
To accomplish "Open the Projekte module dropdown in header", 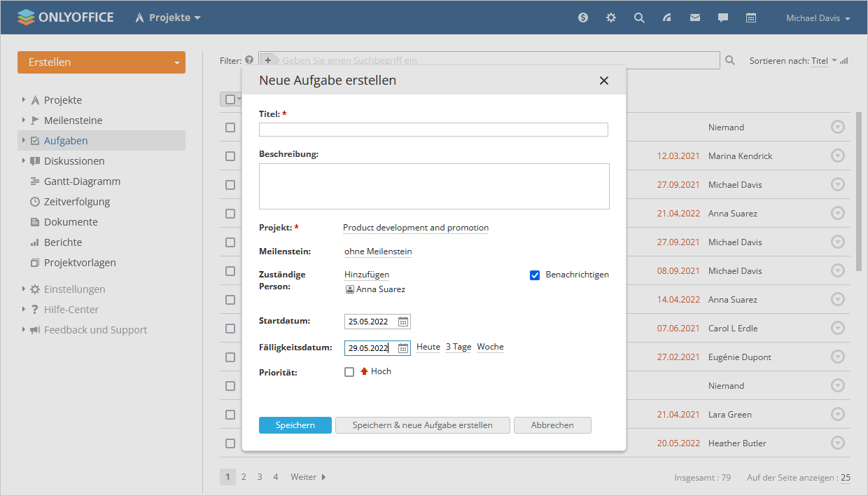I will click(168, 18).
